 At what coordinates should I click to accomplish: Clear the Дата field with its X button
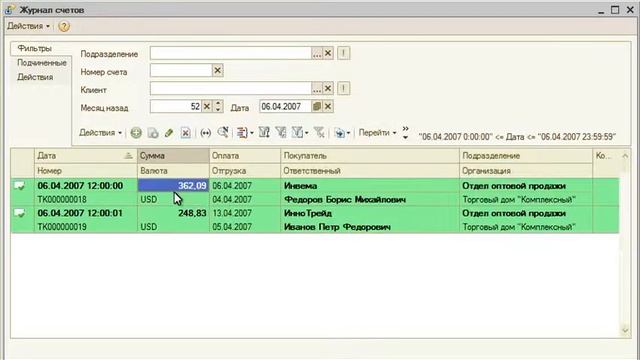coord(328,107)
